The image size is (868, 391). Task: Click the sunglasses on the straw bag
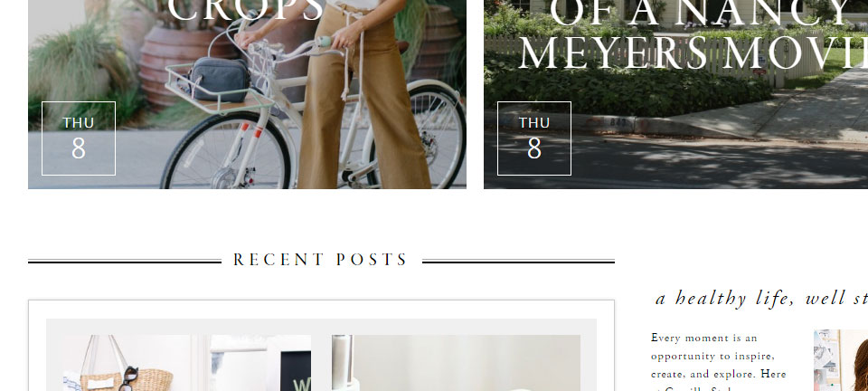click(128, 378)
